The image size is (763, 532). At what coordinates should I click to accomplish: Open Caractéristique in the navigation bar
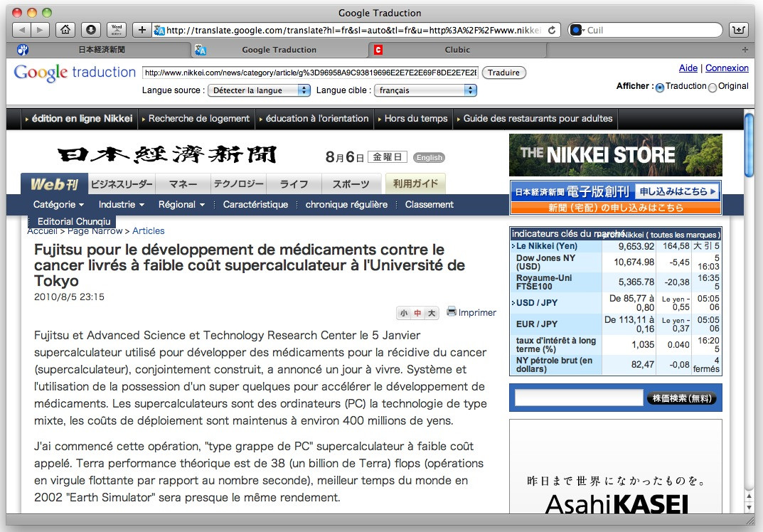coord(255,204)
